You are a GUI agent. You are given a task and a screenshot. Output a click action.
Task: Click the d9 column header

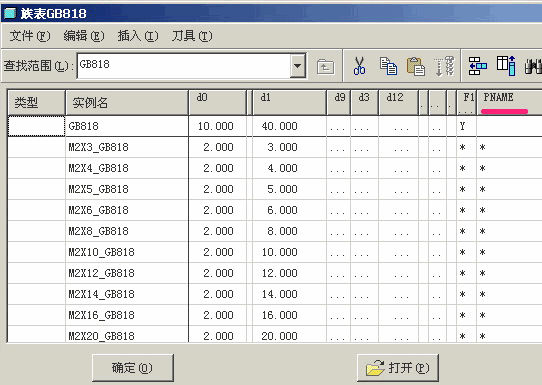[x=339, y=103]
